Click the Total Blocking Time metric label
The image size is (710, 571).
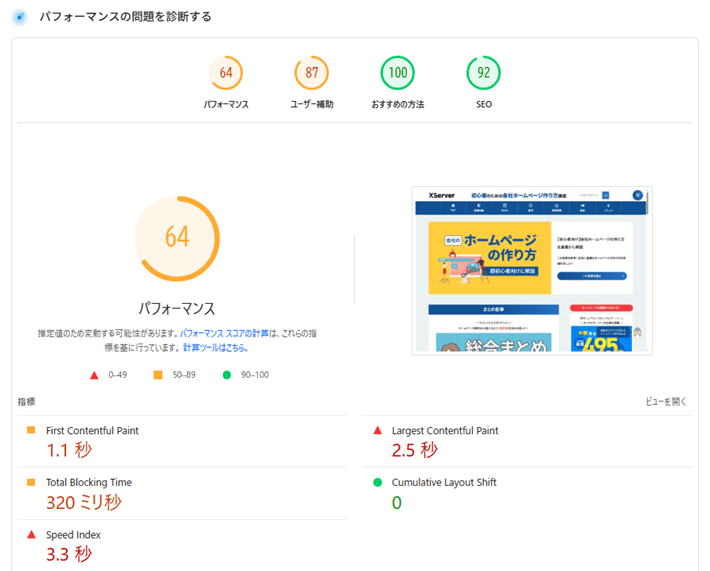[89, 483]
